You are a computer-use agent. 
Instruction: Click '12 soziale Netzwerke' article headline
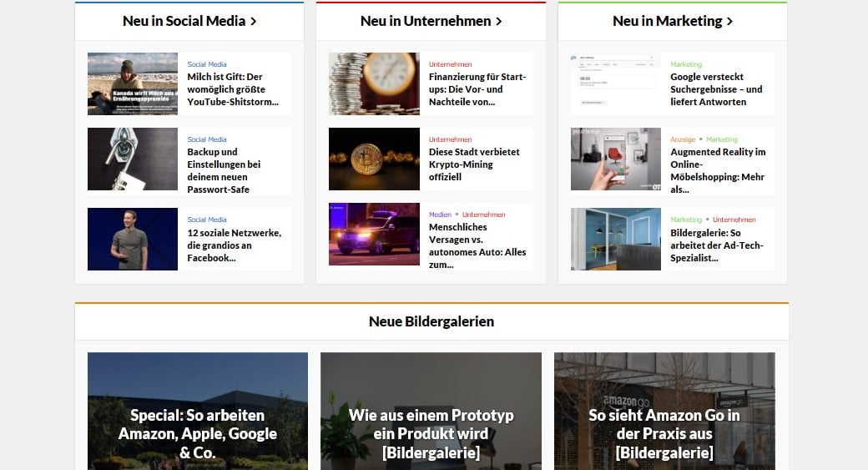[234, 245]
